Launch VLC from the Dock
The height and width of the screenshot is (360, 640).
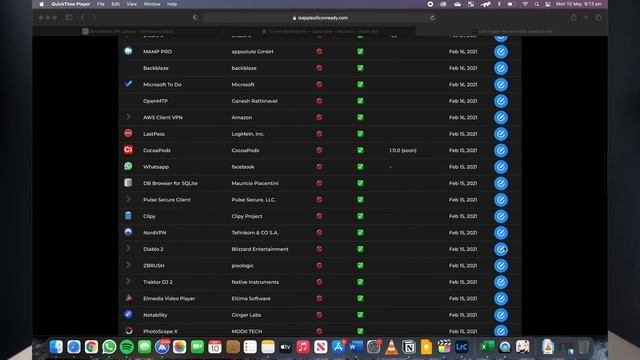[x=391, y=347]
